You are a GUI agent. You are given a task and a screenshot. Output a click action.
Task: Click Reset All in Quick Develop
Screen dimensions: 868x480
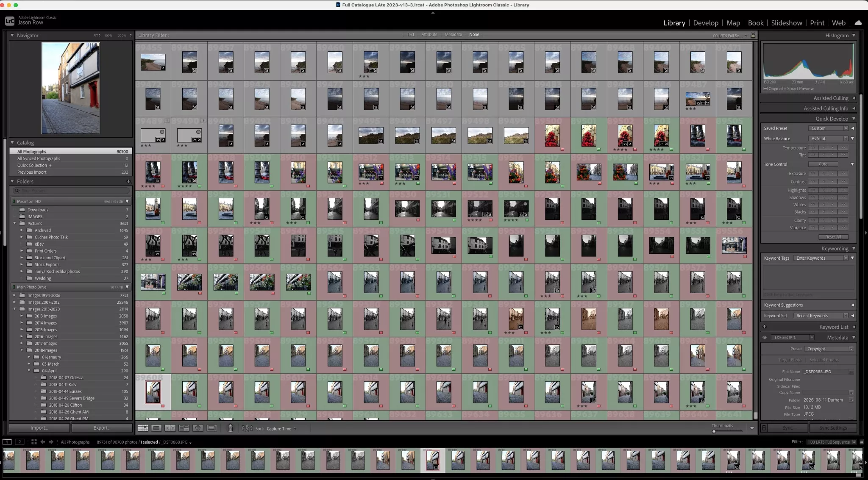833,237
